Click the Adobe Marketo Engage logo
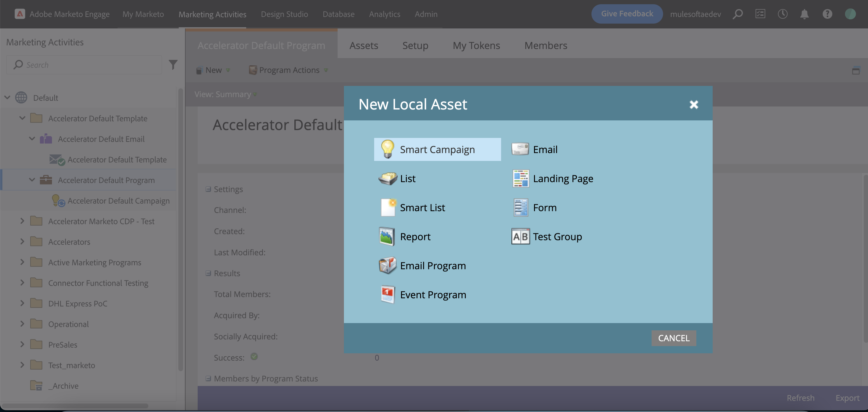The width and height of the screenshot is (868, 412). (x=20, y=14)
